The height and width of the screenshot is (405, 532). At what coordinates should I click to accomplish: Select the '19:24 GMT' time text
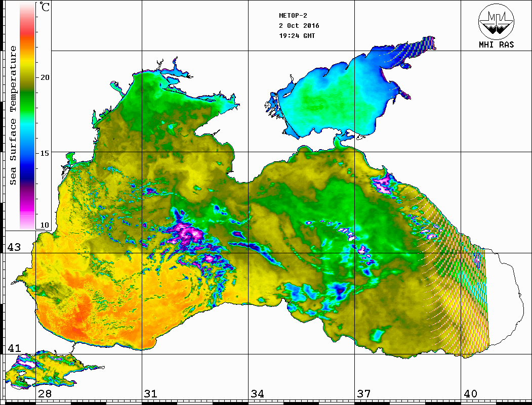pos(297,36)
